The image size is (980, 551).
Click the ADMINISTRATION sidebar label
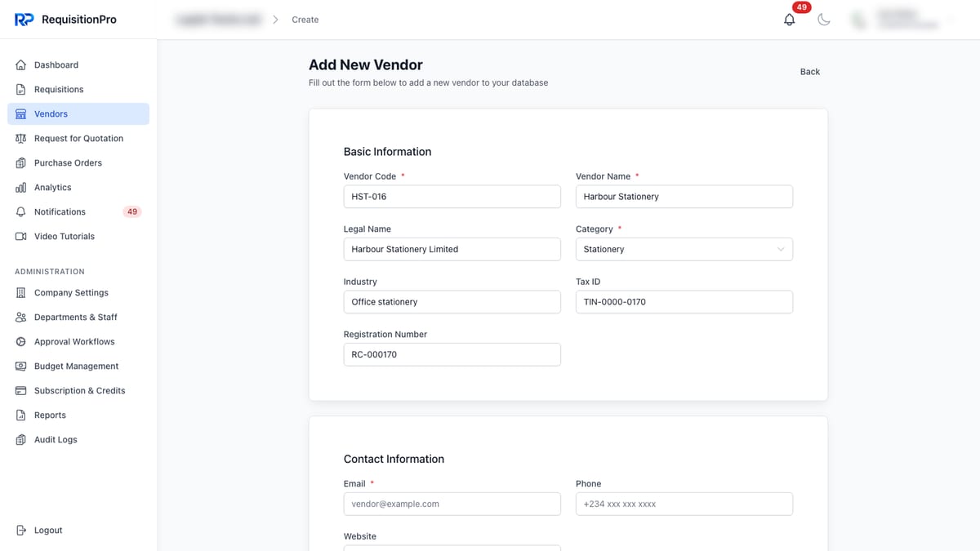pyautogui.click(x=50, y=272)
